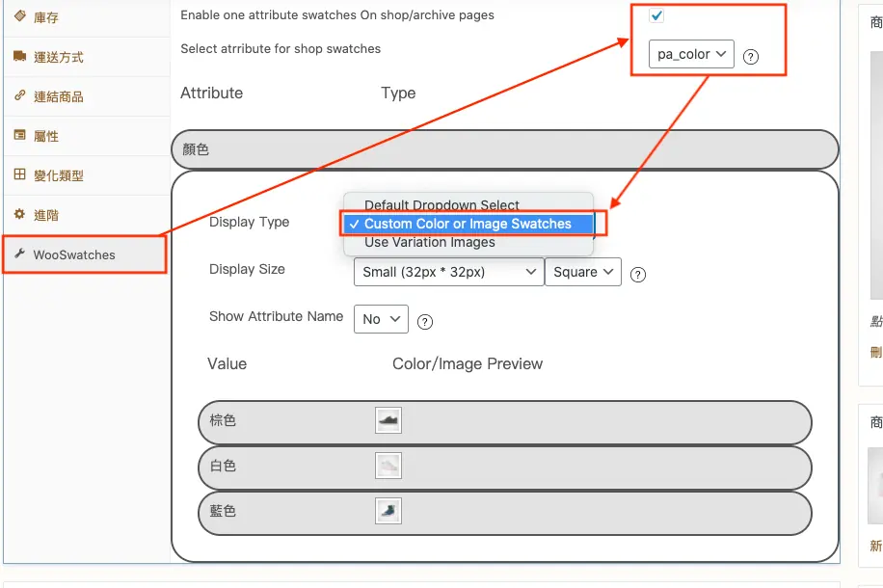The height and width of the screenshot is (588, 883).
Task: Choose Default Dropdown Select option
Action: click(x=468, y=205)
